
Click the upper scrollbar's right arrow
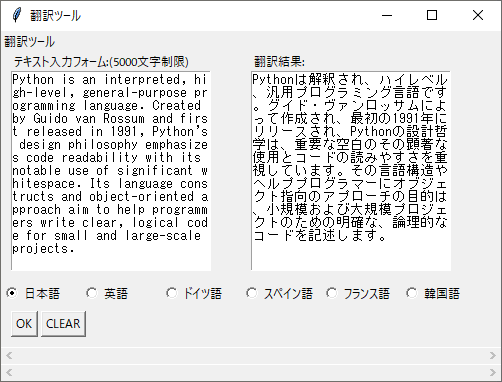coord(493,356)
